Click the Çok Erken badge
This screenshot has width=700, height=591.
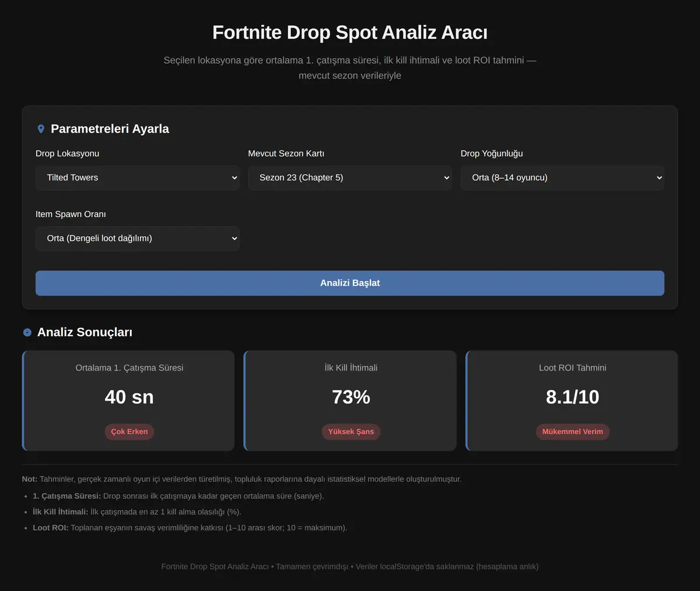coord(129,432)
